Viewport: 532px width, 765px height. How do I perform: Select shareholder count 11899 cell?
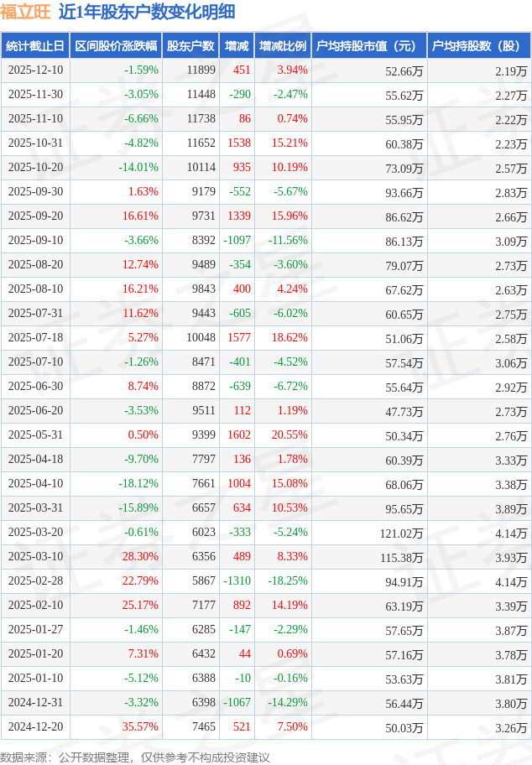[x=201, y=70]
